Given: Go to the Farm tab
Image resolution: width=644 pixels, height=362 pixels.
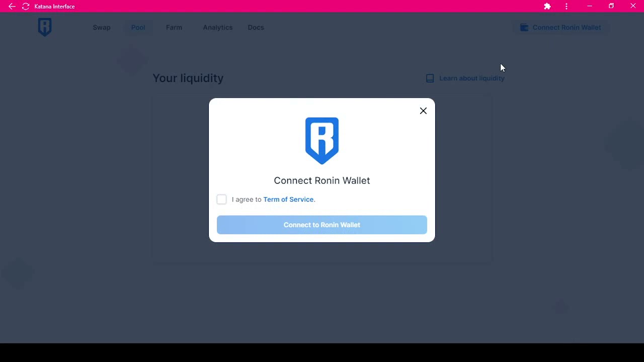Looking at the screenshot, I should pyautogui.click(x=174, y=28).
